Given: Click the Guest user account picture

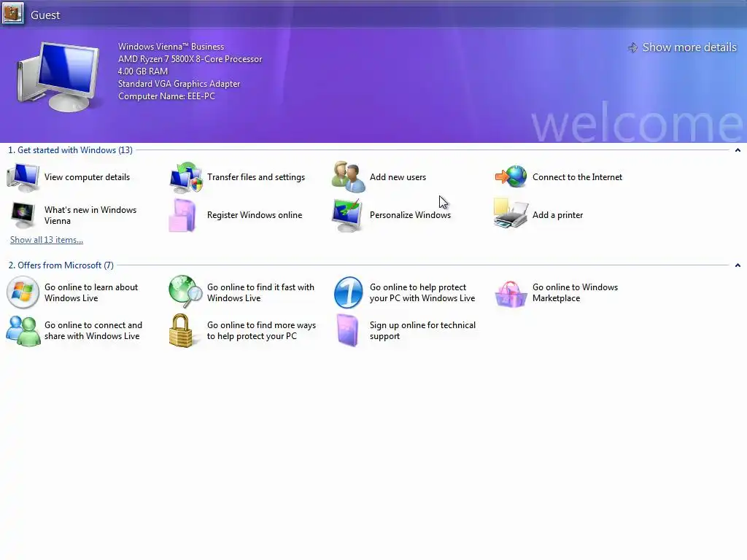Looking at the screenshot, I should point(12,13).
